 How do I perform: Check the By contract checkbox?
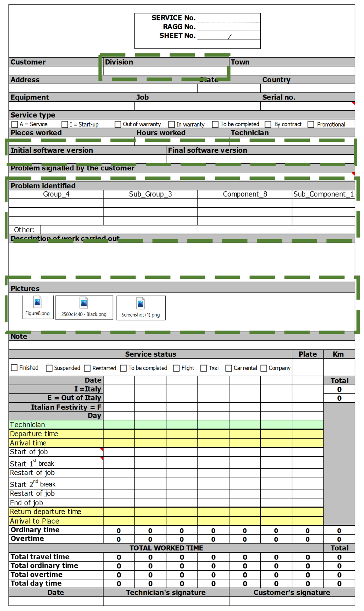coord(268,124)
